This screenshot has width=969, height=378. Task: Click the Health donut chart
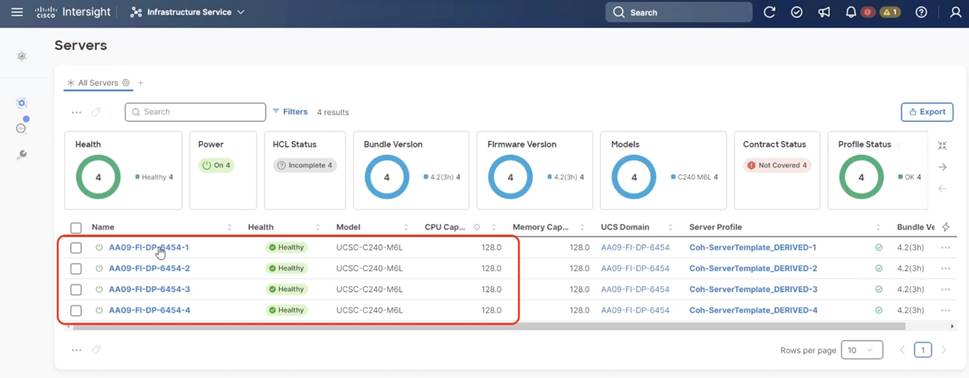click(98, 177)
